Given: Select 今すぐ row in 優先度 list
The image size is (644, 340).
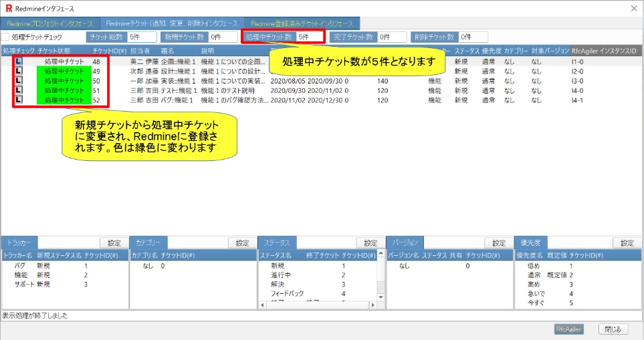Looking at the screenshot, I should 578,303.
